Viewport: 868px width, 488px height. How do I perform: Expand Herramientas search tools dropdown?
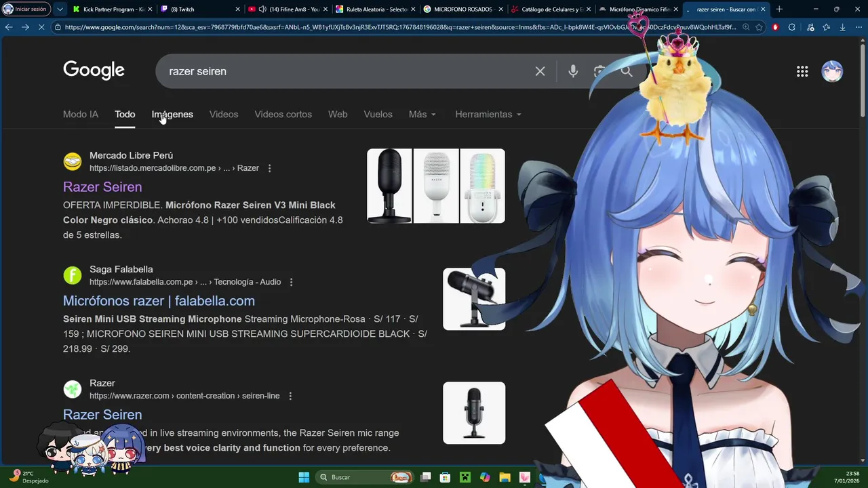[x=488, y=115]
